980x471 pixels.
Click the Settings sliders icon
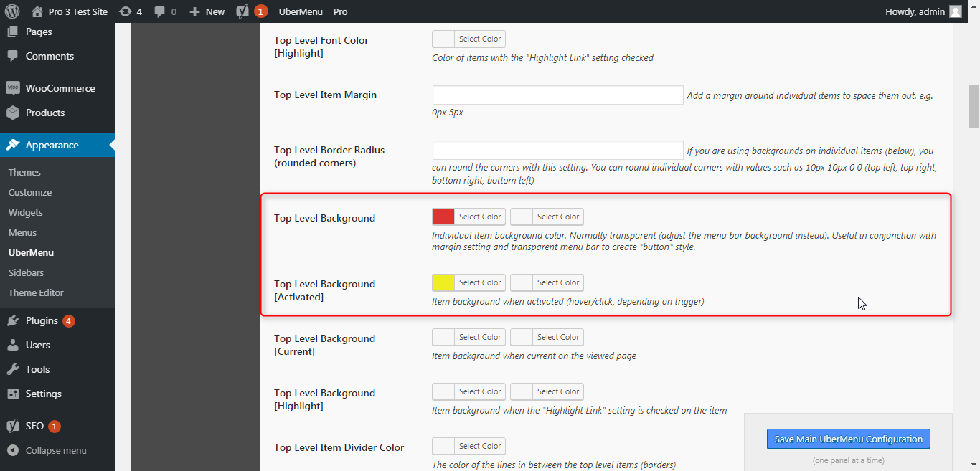tap(13, 394)
